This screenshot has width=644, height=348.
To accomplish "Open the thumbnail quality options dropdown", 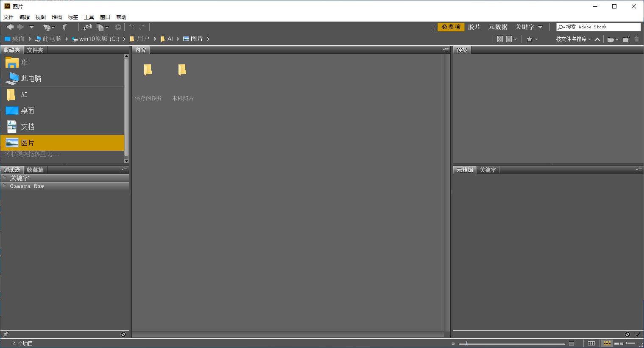I will (x=511, y=39).
